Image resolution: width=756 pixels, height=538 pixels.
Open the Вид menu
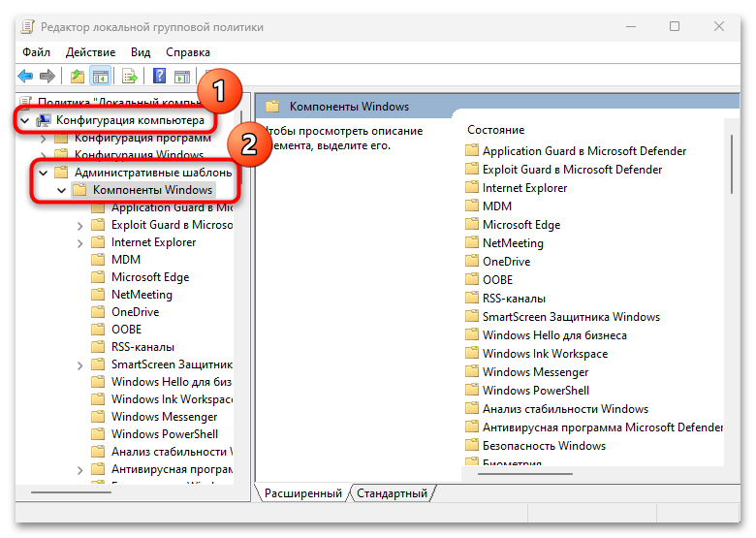pyautogui.click(x=141, y=52)
